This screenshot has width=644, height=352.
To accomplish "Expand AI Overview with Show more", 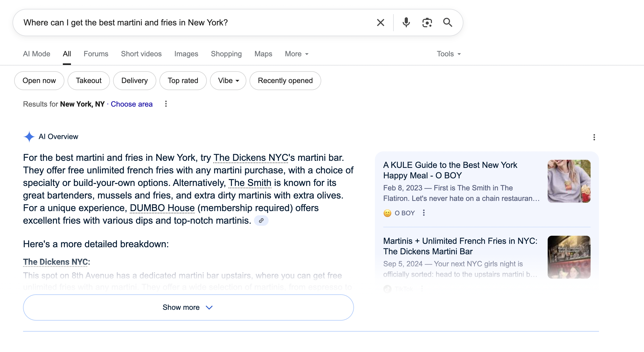I will pyautogui.click(x=188, y=307).
